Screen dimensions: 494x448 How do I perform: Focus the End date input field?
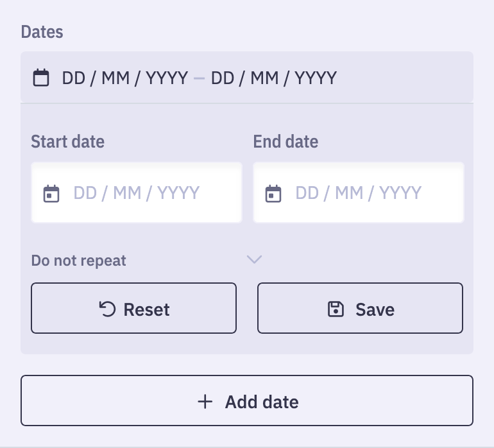tap(359, 193)
